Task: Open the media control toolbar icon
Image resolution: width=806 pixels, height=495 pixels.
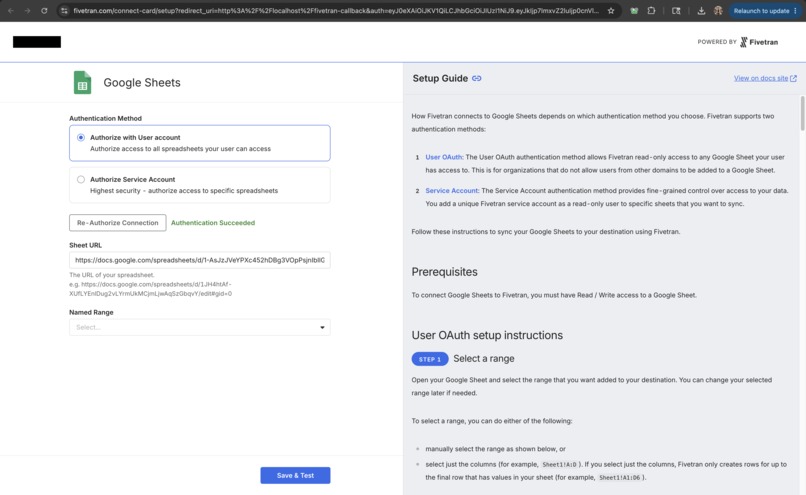Action: coord(676,10)
